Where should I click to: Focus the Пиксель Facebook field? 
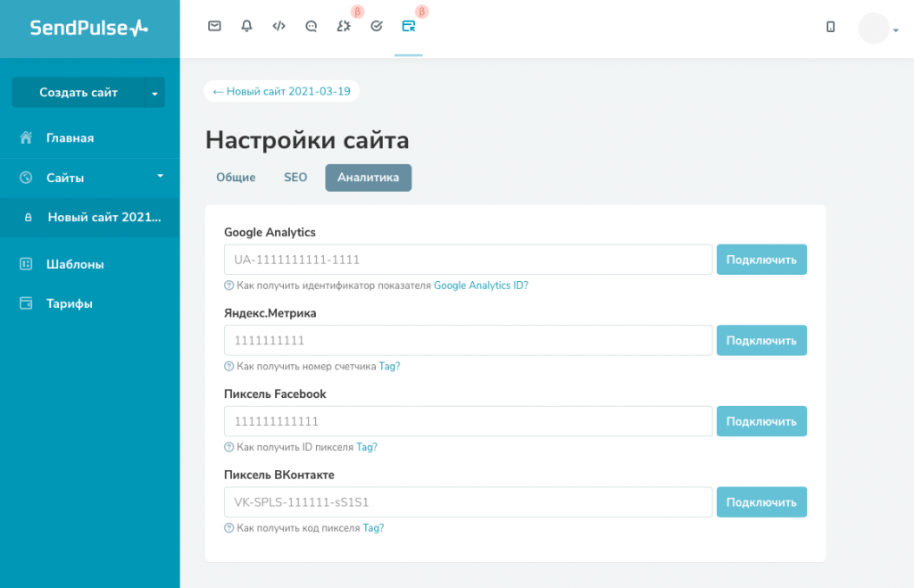click(x=468, y=421)
